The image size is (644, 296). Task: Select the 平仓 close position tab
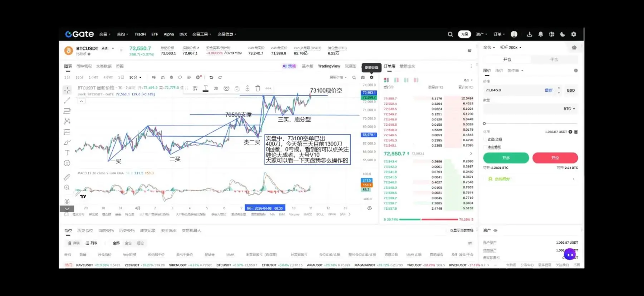pos(554,59)
